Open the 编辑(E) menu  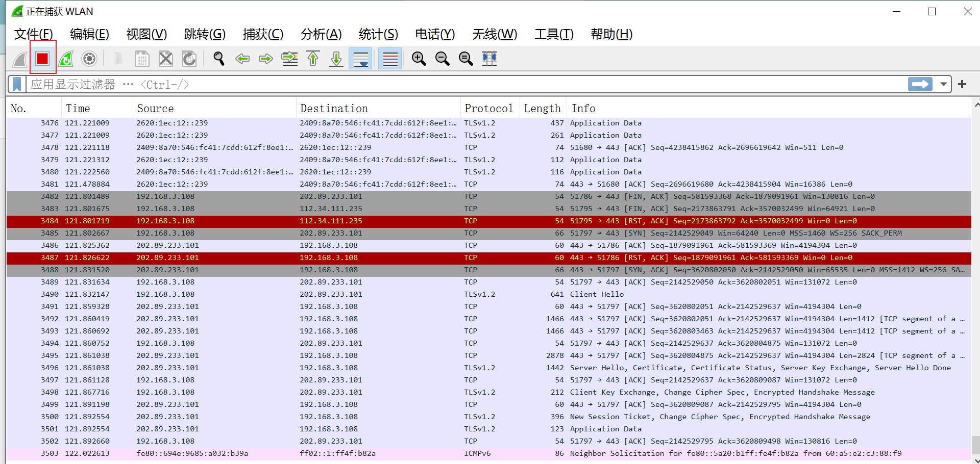(x=89, y=34)
